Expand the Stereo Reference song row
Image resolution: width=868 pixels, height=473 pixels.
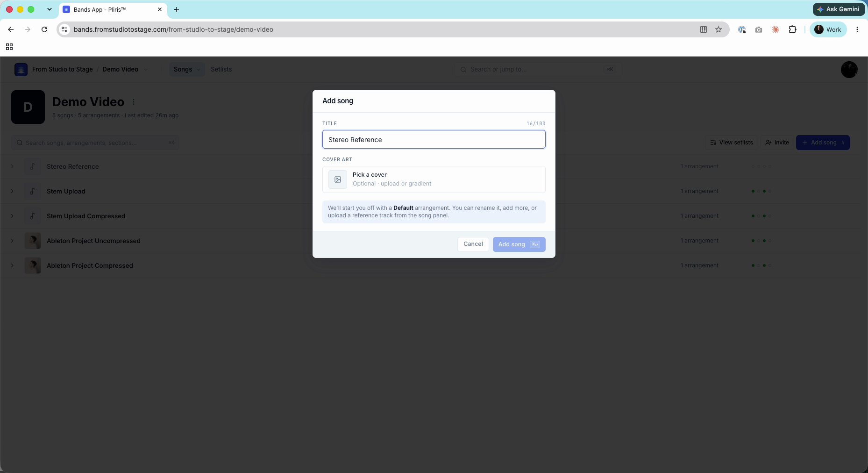[12, 166]
